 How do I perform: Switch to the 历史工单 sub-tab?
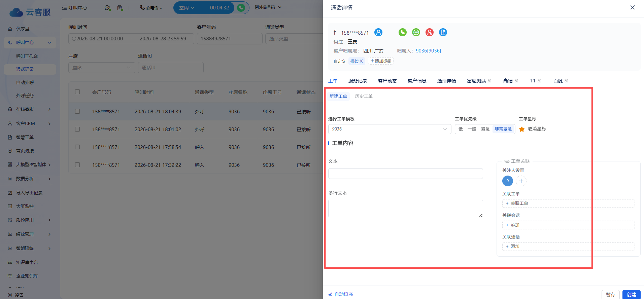click(x=364, y=96)
